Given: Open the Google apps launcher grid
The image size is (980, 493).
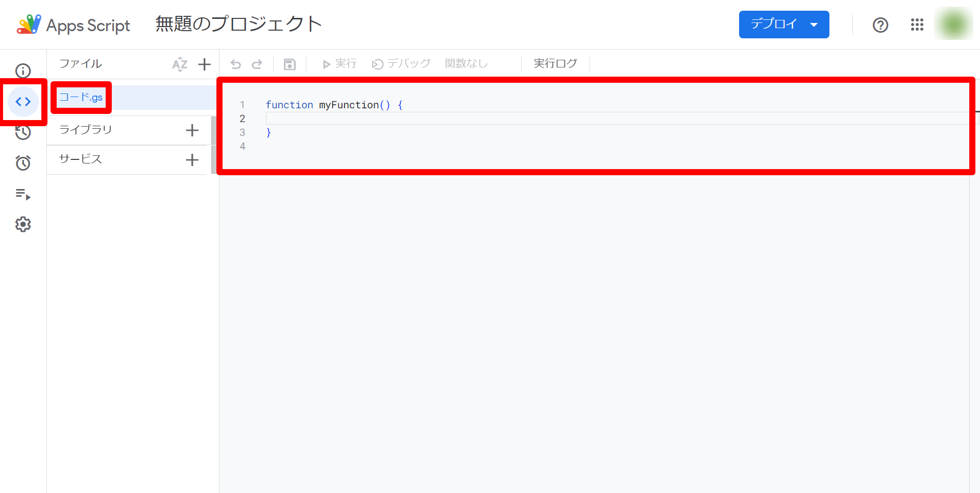Looking at the screenshot, I should pyautogui.click(x=917, y=25).
